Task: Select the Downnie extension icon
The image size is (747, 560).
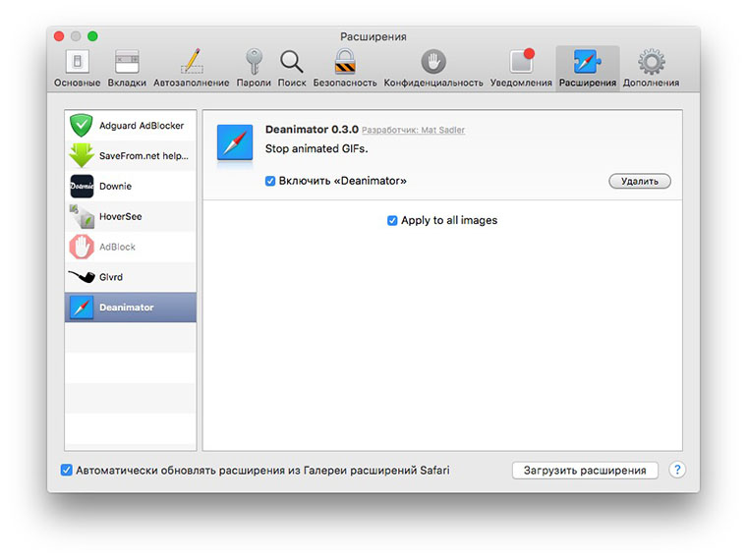Action: [82, 187]
